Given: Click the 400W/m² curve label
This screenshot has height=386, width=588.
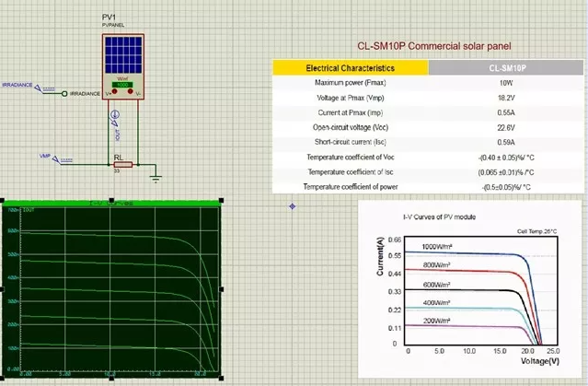Looking at the screenshot, I should tap(436, 303).
